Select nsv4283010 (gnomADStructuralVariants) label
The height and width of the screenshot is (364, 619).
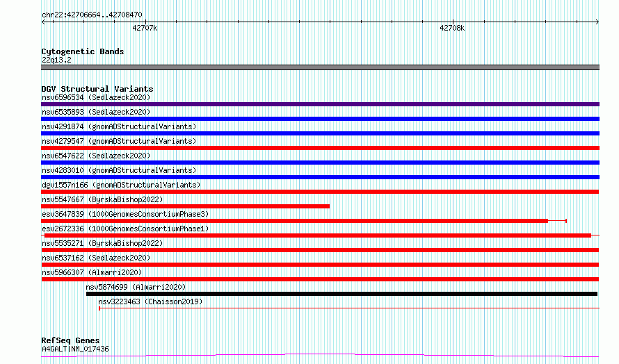[x=119, y=170]
